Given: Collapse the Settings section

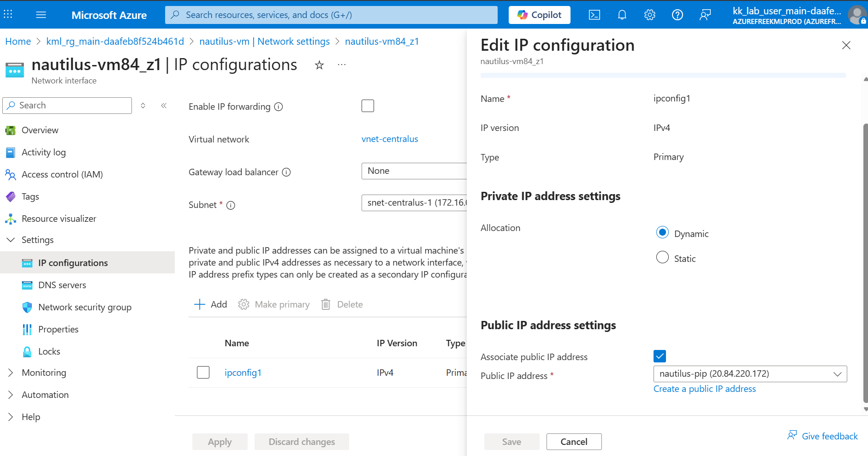Looking at the screenshot, I should click(11, 240).
